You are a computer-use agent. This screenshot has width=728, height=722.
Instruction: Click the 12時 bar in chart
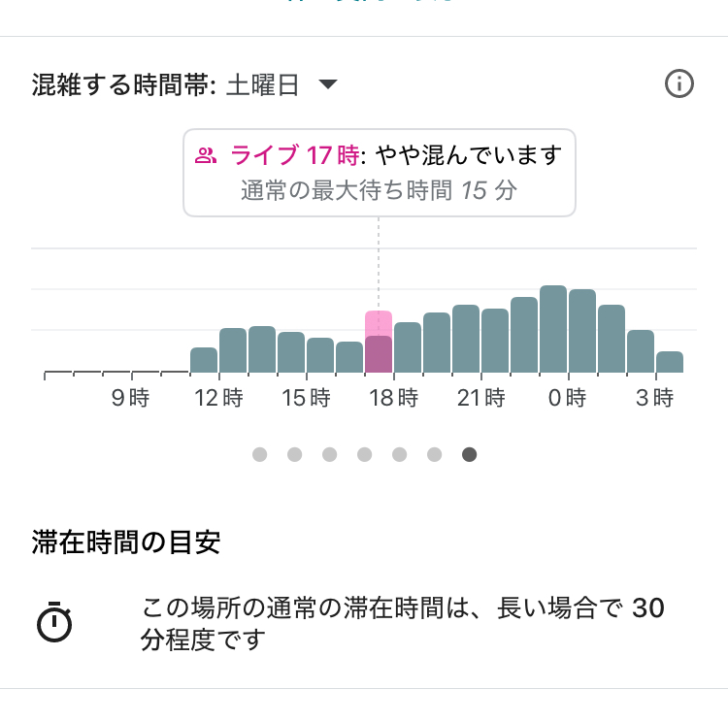[233, 350]
